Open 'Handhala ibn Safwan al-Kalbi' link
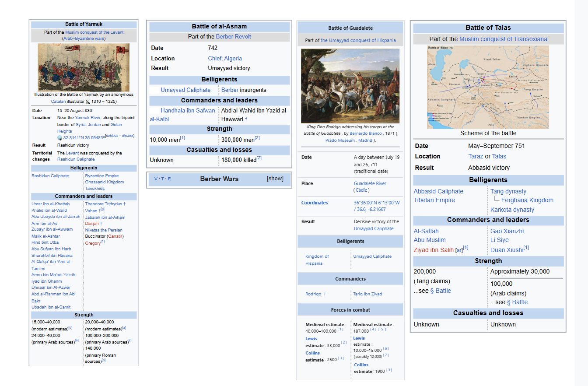The width and height of the screenshot is (588, 386). click(182, 115)
